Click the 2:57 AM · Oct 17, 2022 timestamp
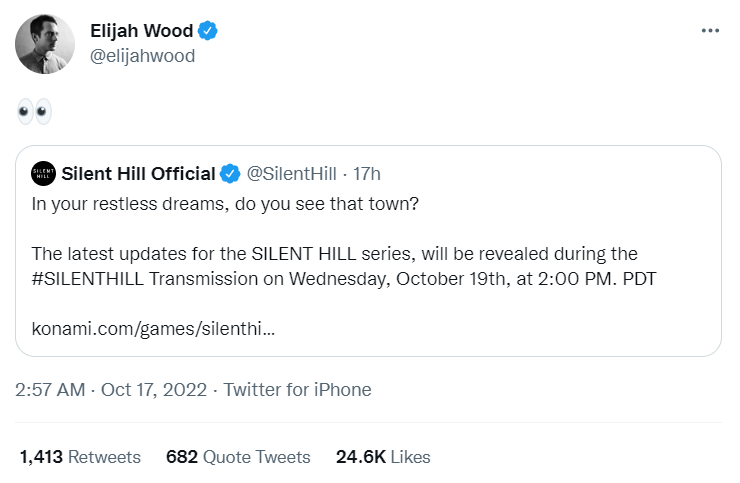Image resolution: width=740 pixels, height=483 pixels. click(x=111, y=390)
